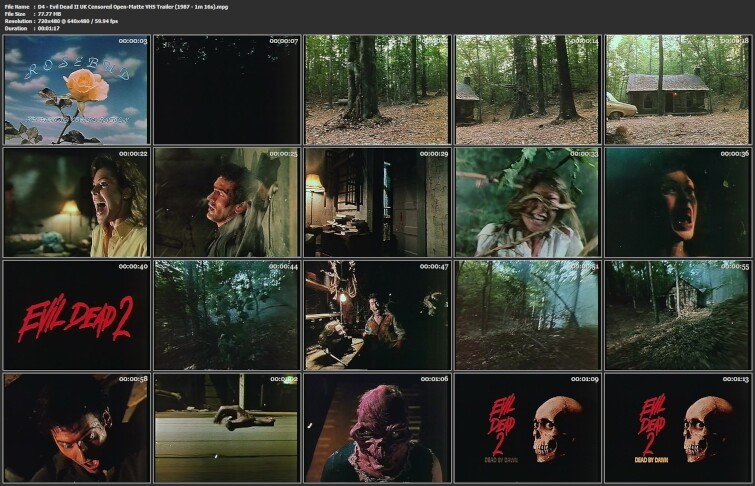Click the duration value 00:01:17
This screenshot has width=755, height=486.
click(x=49, y=28)
